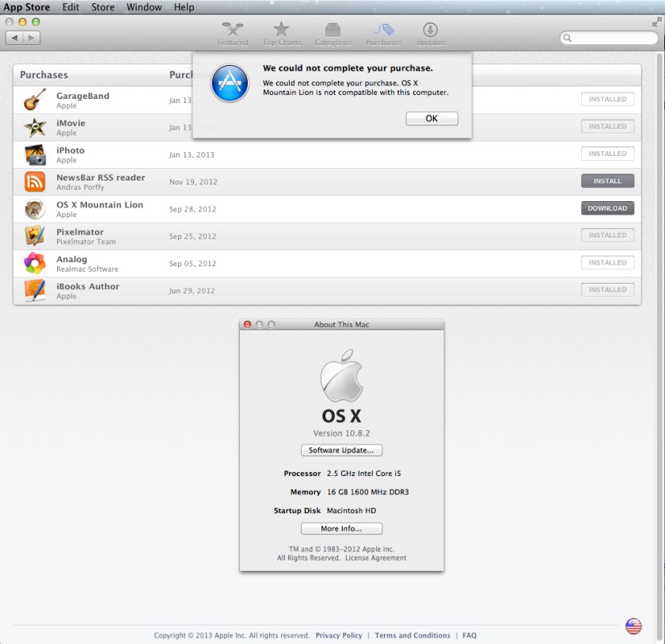Viewport: 665px width, 644px height.
Task: Click More Info in About This Mac
Action: click(341, 528)
